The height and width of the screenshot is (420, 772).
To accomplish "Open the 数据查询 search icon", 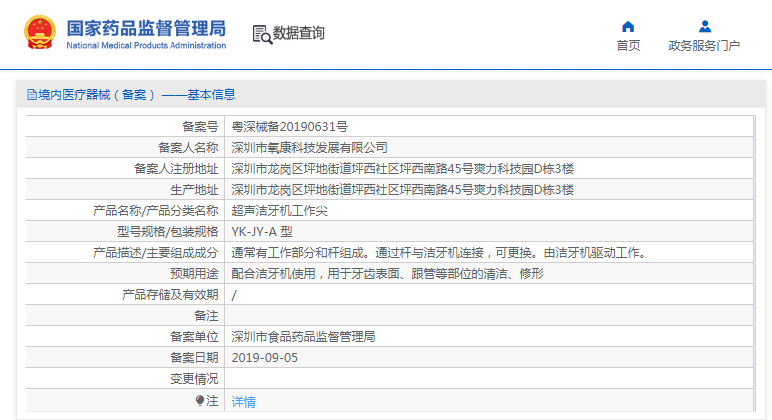I will 262,34.
